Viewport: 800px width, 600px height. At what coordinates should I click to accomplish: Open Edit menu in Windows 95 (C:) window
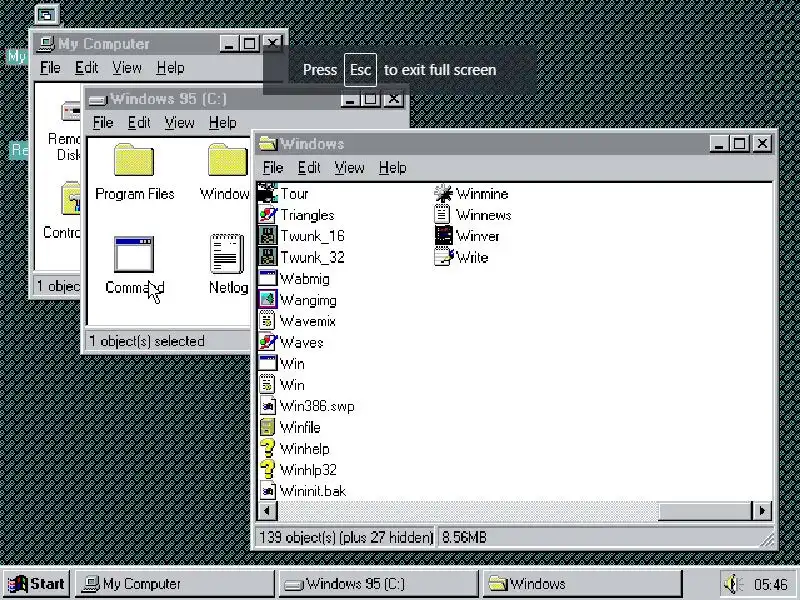click(x=139, y=122)
